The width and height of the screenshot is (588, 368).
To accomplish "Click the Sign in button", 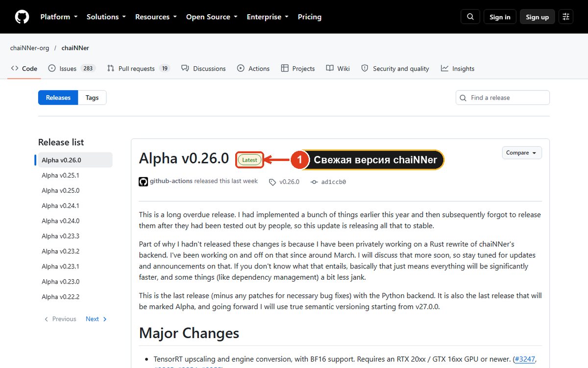I will point(500,17).
